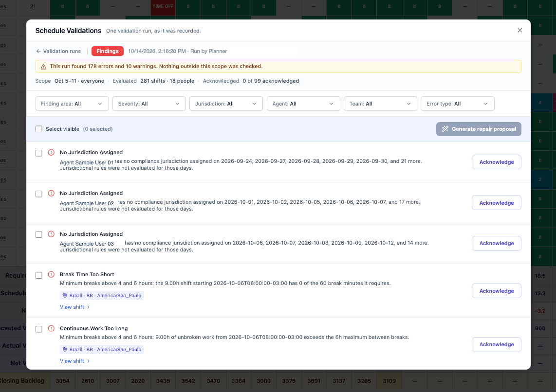Click the 'Oct 5–11 · everyone' scope text
Image resolution: width=556 pixels, height=392 pixels.
pyautogui.click(x=79, y=81)
